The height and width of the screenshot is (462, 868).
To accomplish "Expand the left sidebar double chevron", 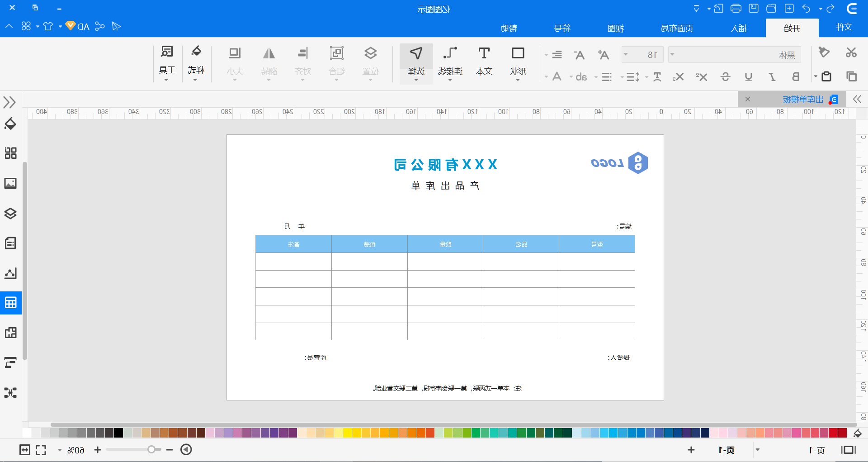I will pos(9,102).
